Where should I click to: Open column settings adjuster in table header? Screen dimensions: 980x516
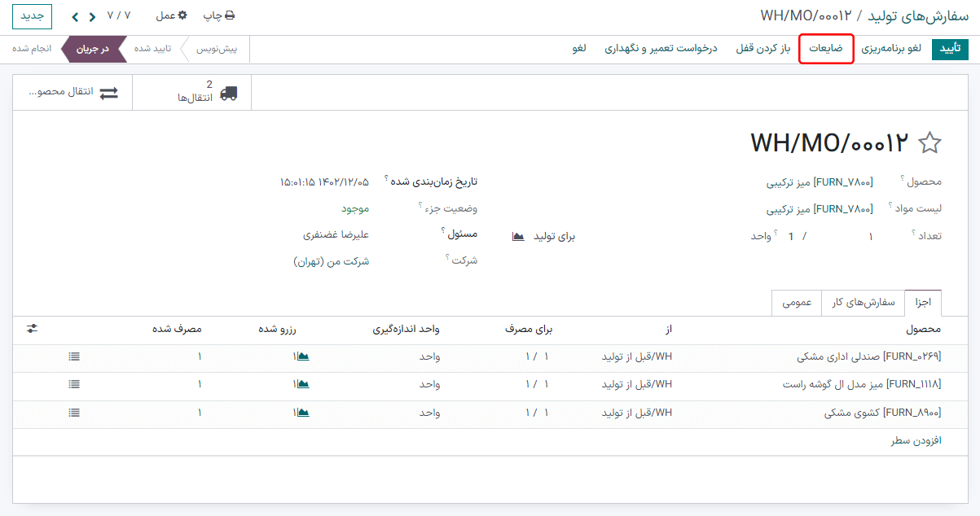click(32, 328)
